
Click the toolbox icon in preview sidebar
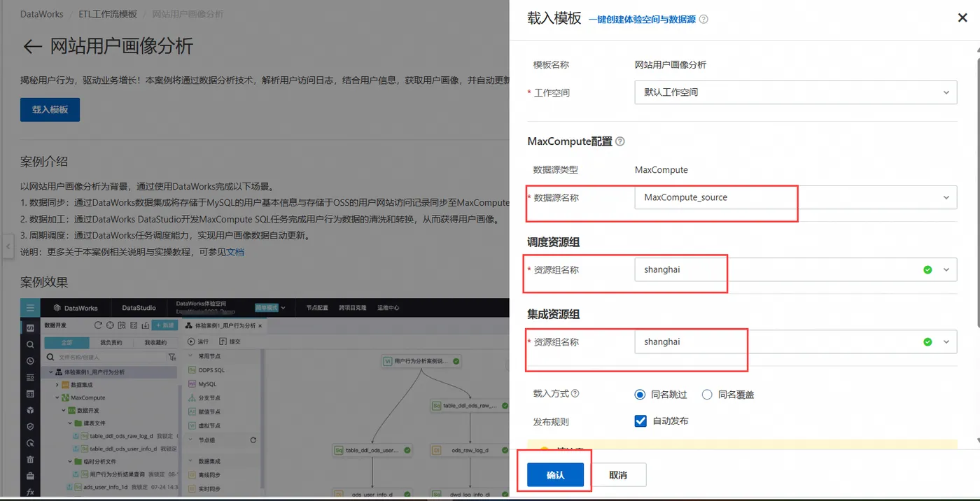point(30,476)
